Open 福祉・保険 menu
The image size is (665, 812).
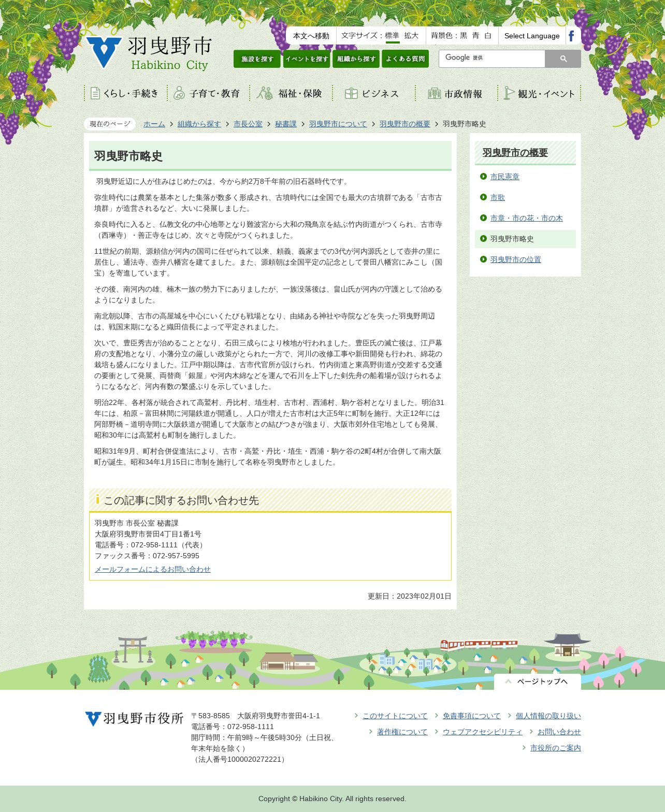tap(291, 93)
